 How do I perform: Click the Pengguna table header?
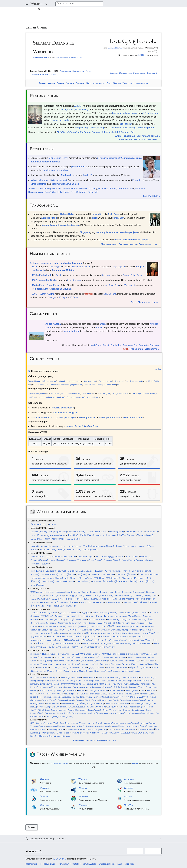[84, 439]
